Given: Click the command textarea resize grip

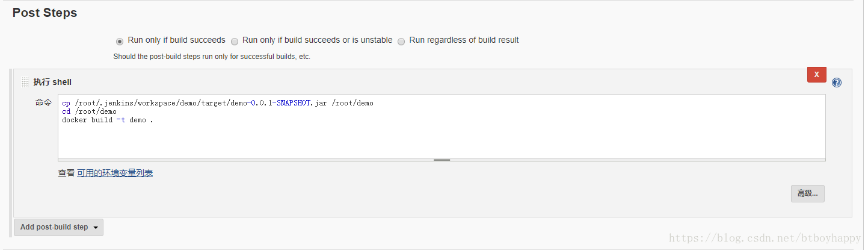Looking at the screenshot, I should pyautogui.click(x=442, y=160).
